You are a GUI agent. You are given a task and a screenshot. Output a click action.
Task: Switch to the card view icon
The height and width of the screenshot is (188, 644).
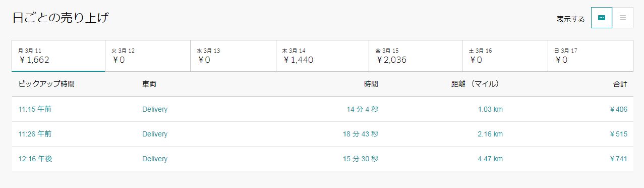click(x=601, y=18)
